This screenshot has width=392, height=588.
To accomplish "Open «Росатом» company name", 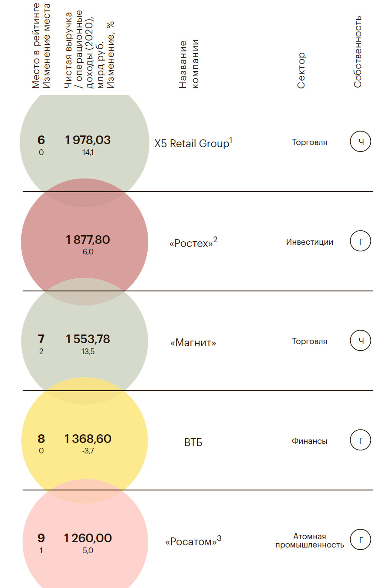I will (x=193, y=541).
